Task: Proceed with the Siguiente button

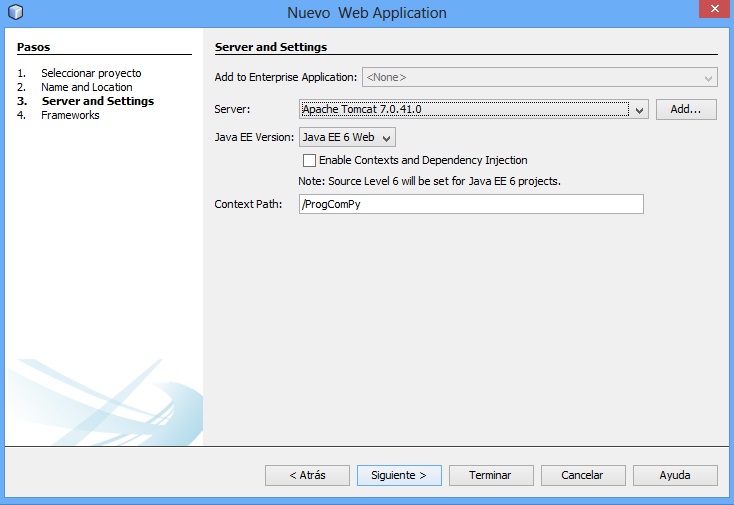Action: click(399, 475)
